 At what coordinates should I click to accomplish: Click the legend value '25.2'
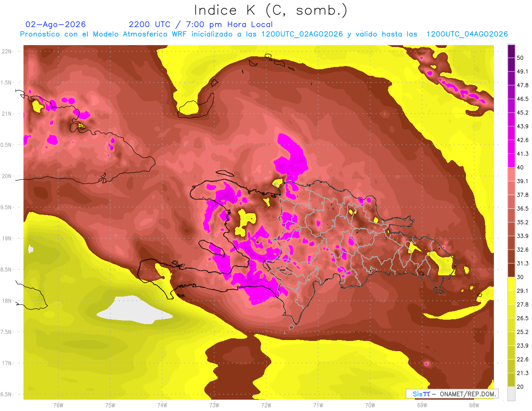[x=523, y=332]
